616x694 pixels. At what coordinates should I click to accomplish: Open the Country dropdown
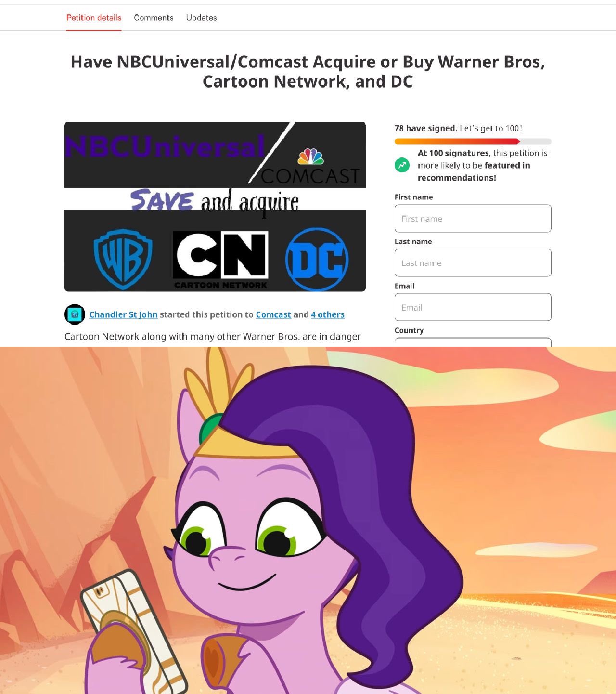pos(473,342)
